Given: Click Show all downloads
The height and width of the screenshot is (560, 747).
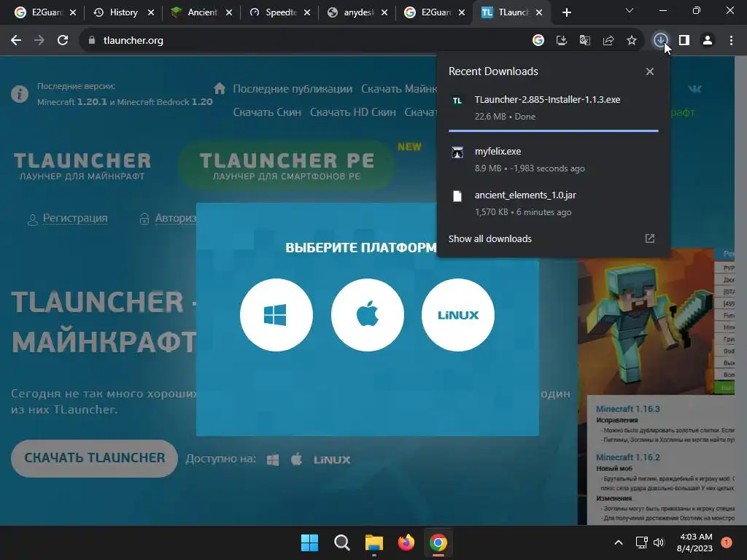Looking at the screenshot, I should click(489, 238).
